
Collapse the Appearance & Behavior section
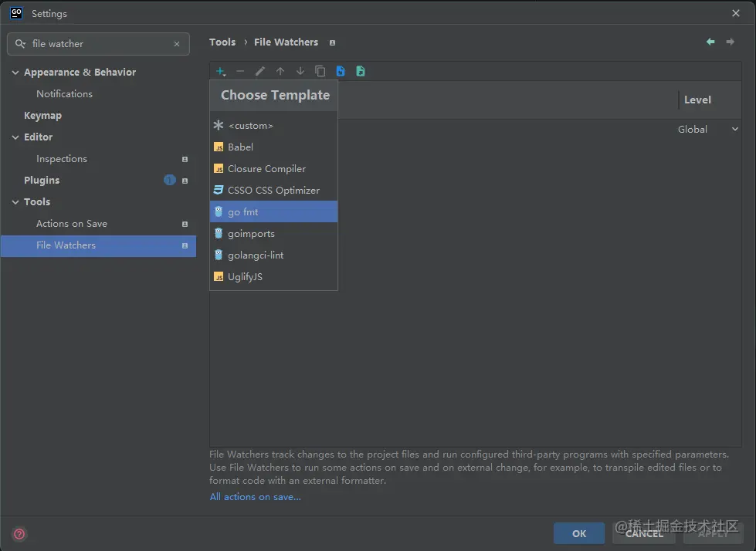[15, 73]
